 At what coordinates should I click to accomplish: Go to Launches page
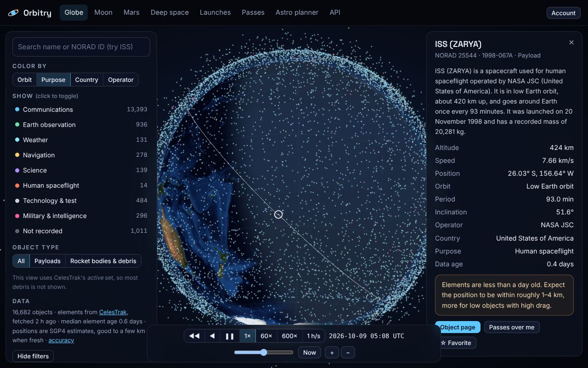pyautogui.click(x=215, y=12)
